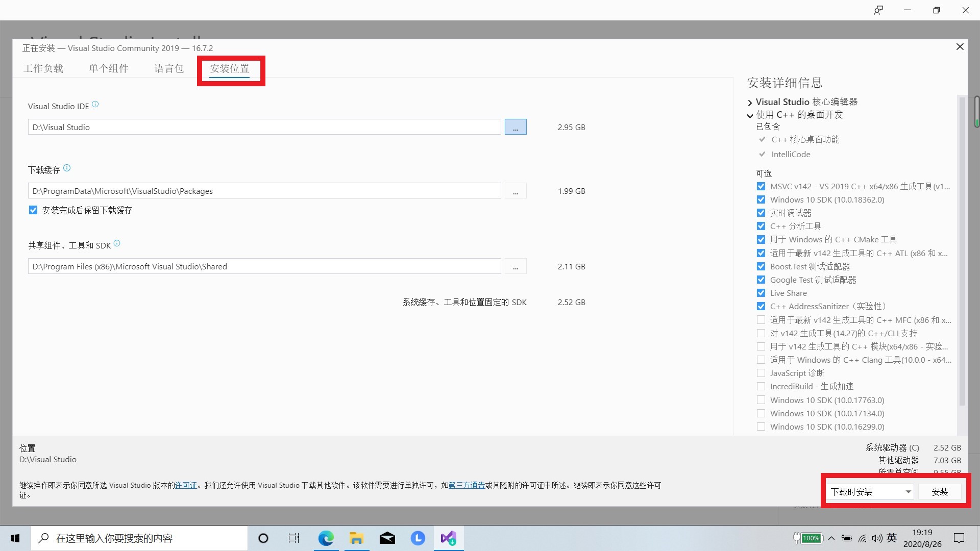Click the info icon beside 共享组件、工具和 SDK
The height and width of the screenshot is (551, 980).
117,243
